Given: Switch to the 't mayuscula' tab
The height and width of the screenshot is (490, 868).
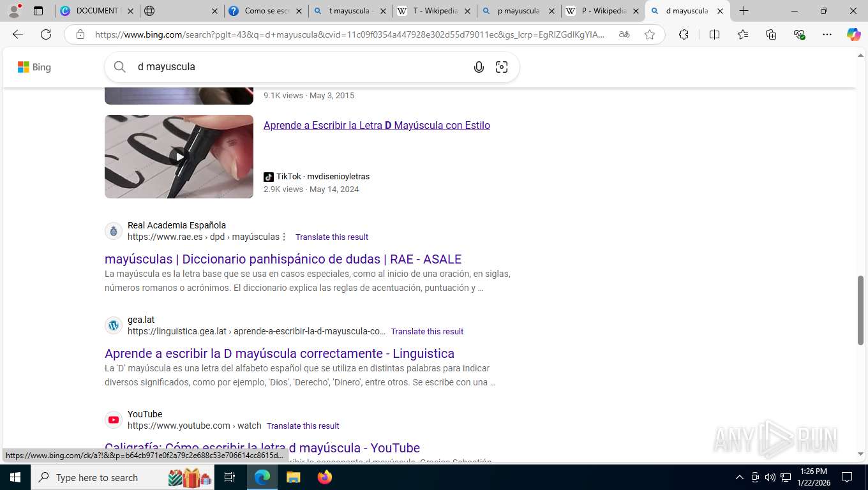Looking at the screenshot, I should tap(349, 11).
